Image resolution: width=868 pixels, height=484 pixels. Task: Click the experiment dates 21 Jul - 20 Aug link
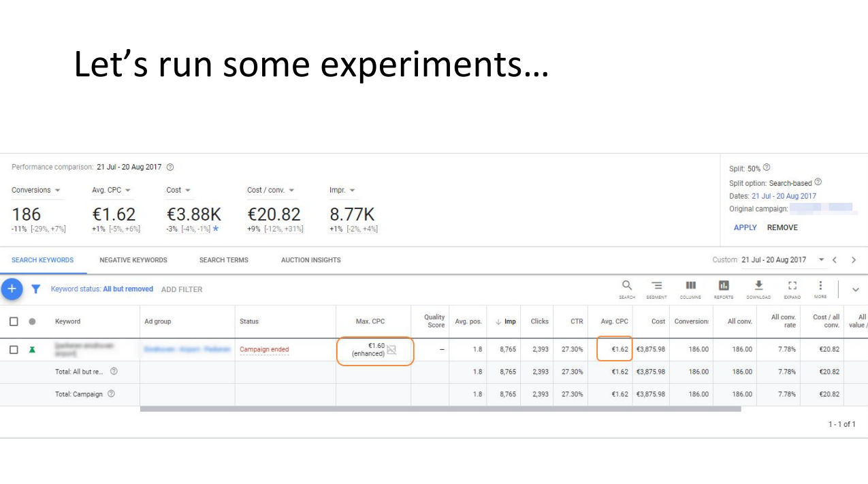pyautogui.click(x=784, y=196)
